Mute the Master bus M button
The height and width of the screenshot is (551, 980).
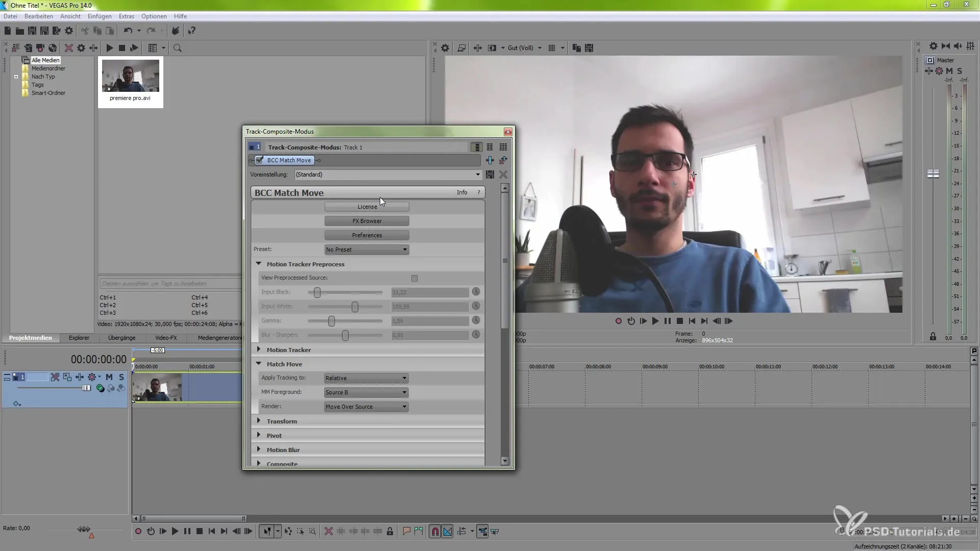click(x=949, y=71)
